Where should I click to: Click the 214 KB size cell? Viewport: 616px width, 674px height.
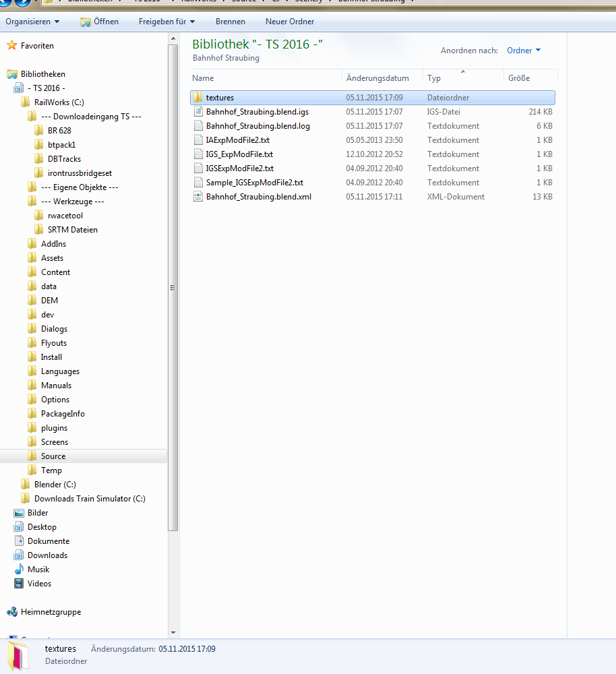pos(541,112)
